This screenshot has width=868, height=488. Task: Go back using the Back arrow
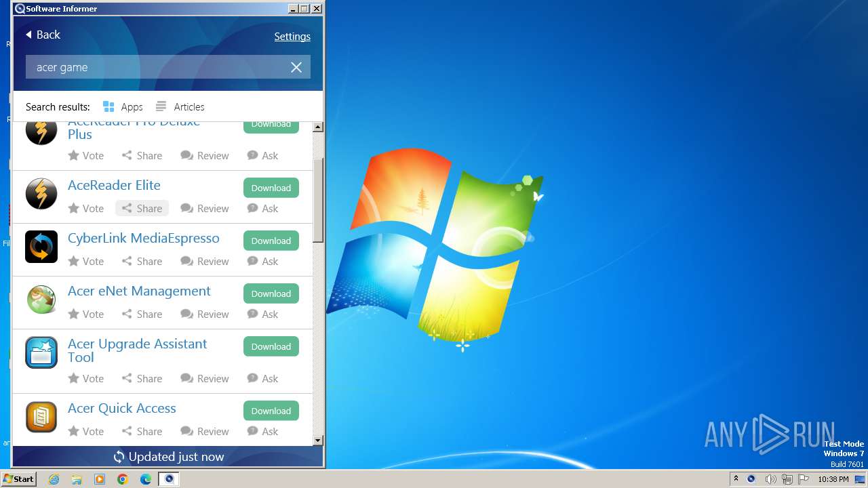tap(43, 35)
